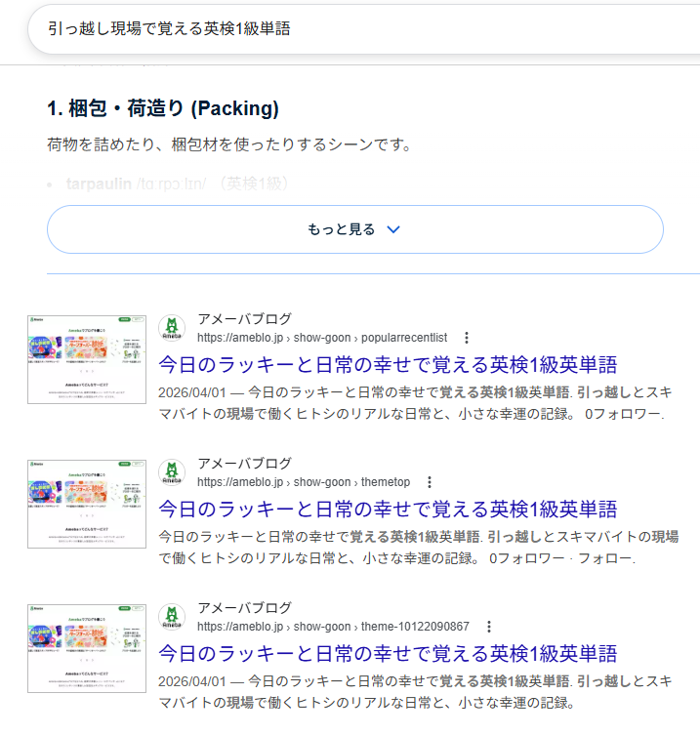
Task: Click the Ameba favicon on the popularrecentlist result
Action: (x=172, y=329)
